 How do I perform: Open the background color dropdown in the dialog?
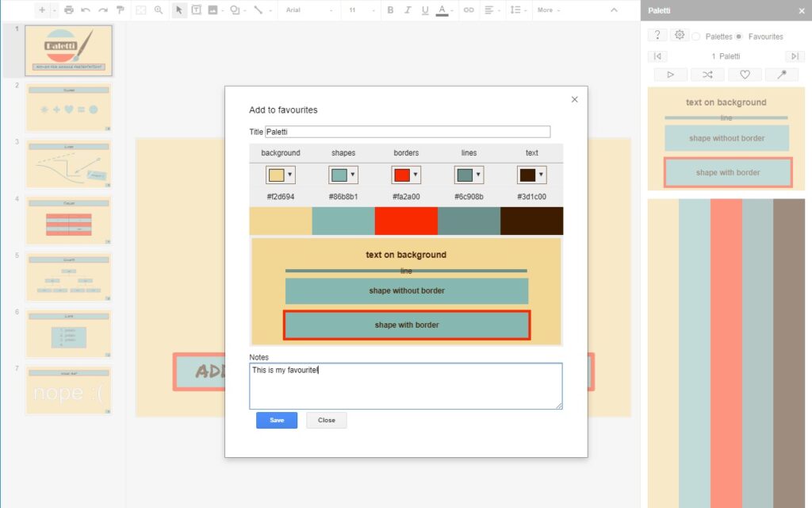pos(290,175)
